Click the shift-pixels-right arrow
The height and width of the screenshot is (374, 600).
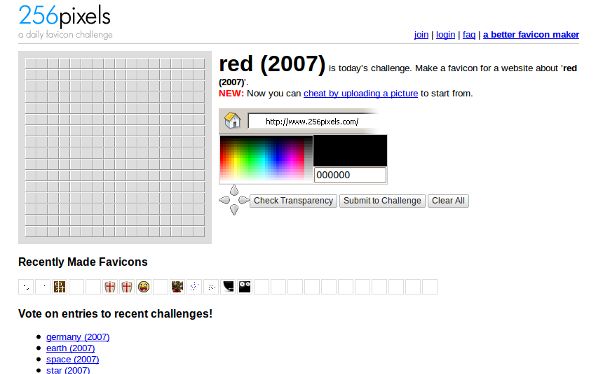(x=243, y=200)
